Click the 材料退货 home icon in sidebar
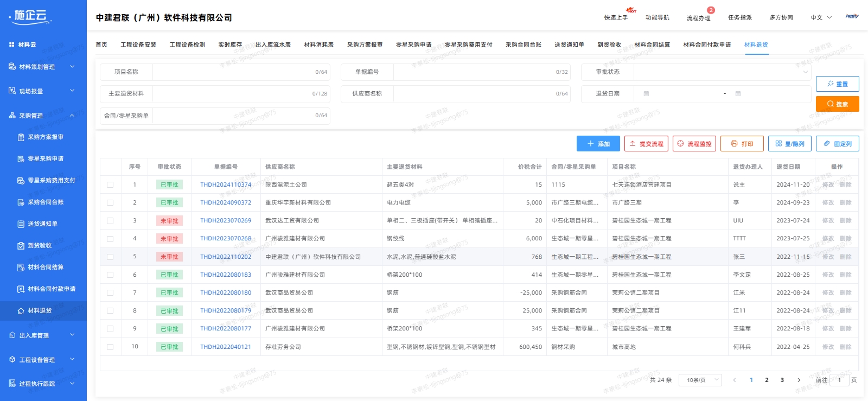This screenshot has height=401, width=868. [21, 311]
